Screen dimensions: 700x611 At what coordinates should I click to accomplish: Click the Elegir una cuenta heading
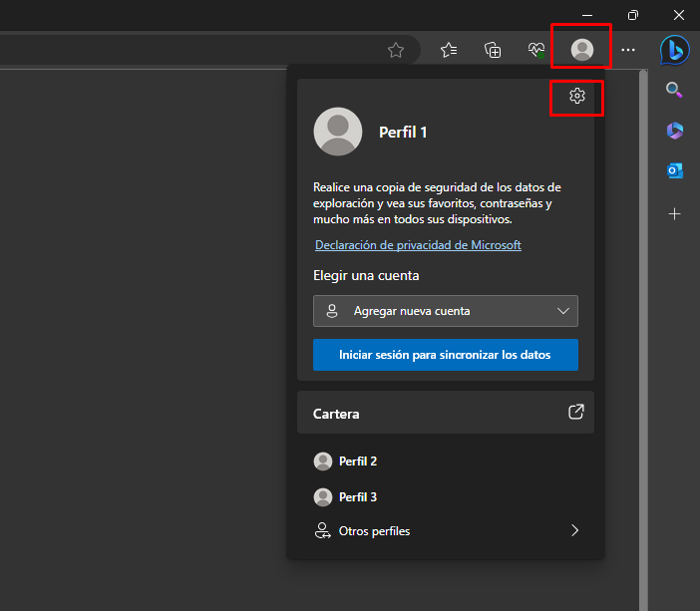366,276
